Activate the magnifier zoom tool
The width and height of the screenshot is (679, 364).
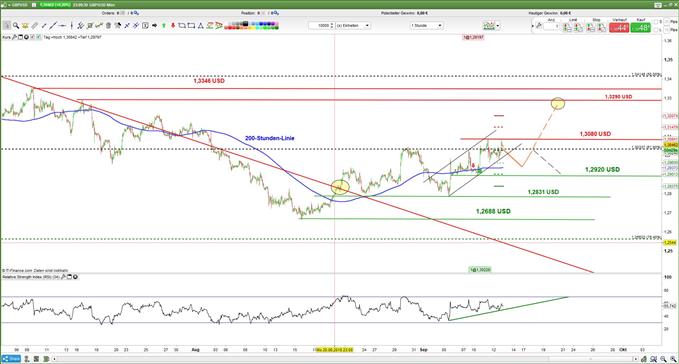click(x=16, y=26)
